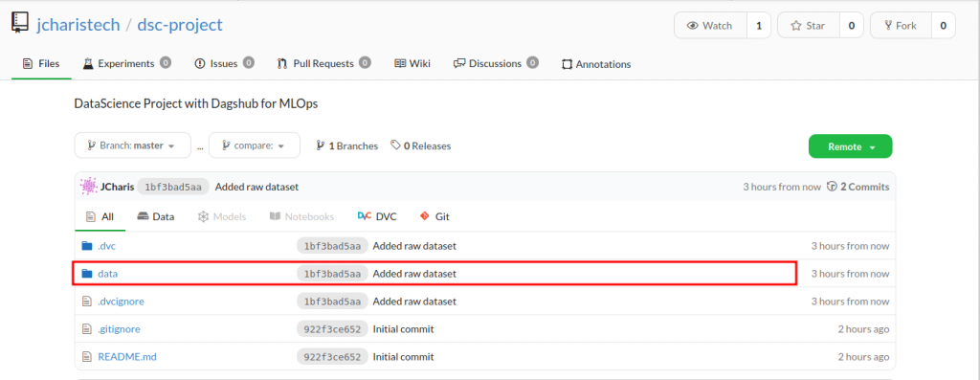Open the header commit message Added raw dataset
This screenshot has width=980, height=380.
(256, 187)
